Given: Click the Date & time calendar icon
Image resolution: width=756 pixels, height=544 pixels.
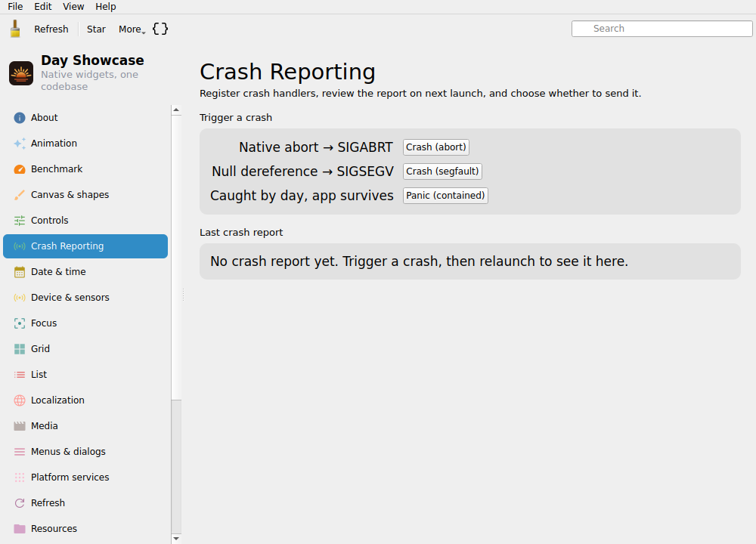Looking at the screenshot, I should 20,272.
